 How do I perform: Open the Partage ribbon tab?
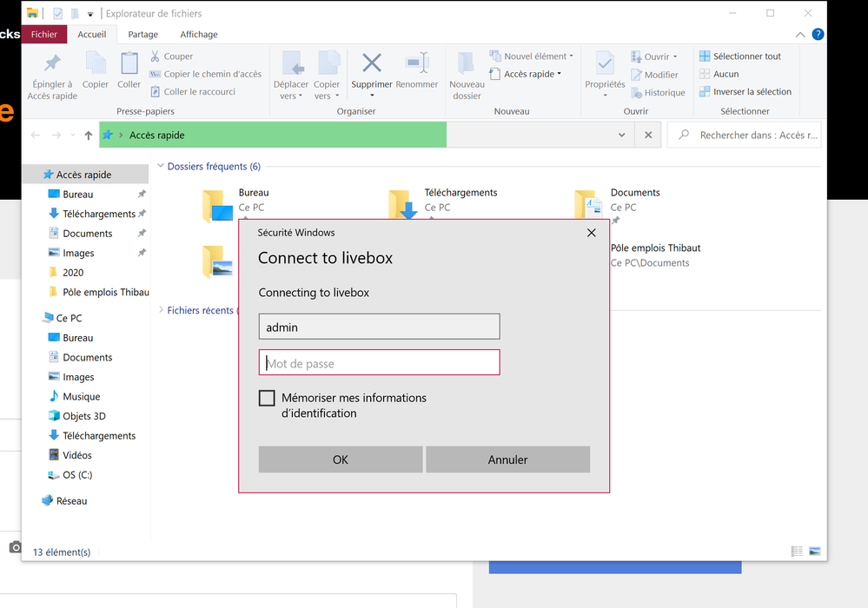pos(142,35)
